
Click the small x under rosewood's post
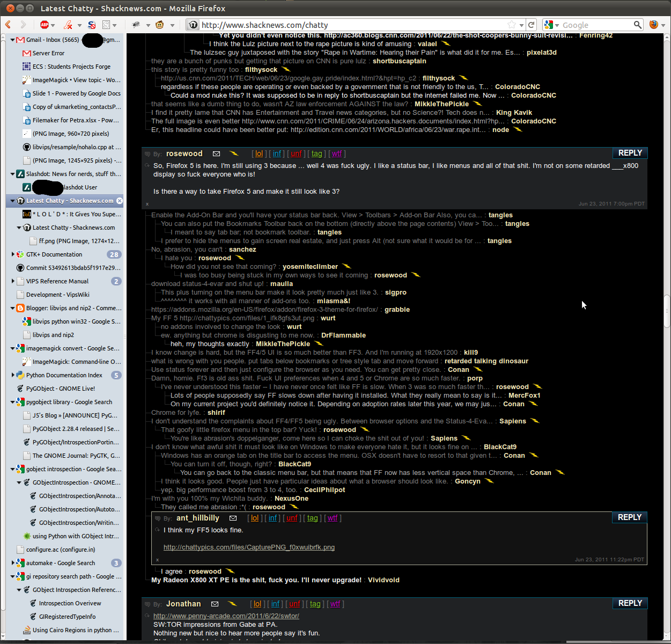tap(148, 204)
